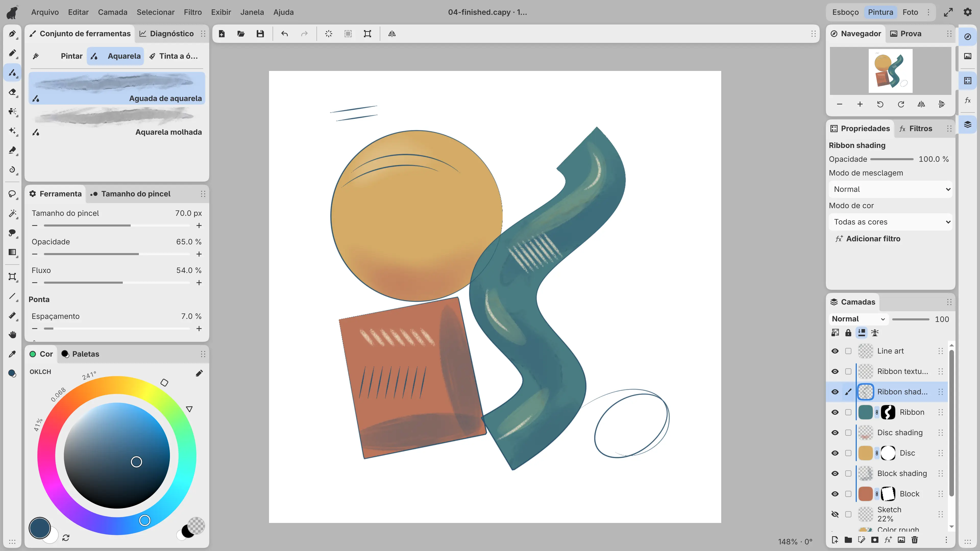The width and height of the screenshot is (980, 551).
Task: Click the foreground color swatch
Action: coord(40,528)
